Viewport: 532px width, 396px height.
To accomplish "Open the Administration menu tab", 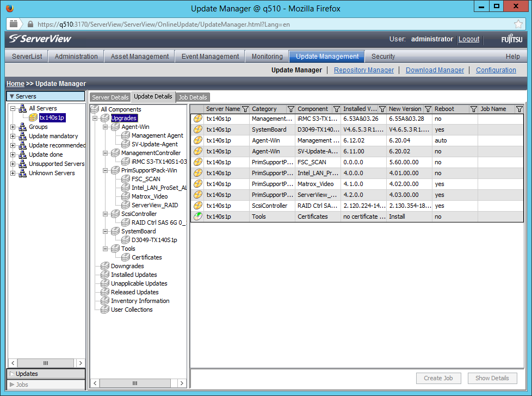I will tap(76, 57).
